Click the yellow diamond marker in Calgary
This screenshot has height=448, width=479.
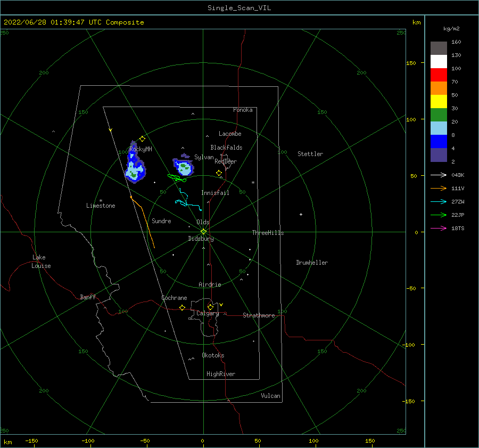(210, 307)
